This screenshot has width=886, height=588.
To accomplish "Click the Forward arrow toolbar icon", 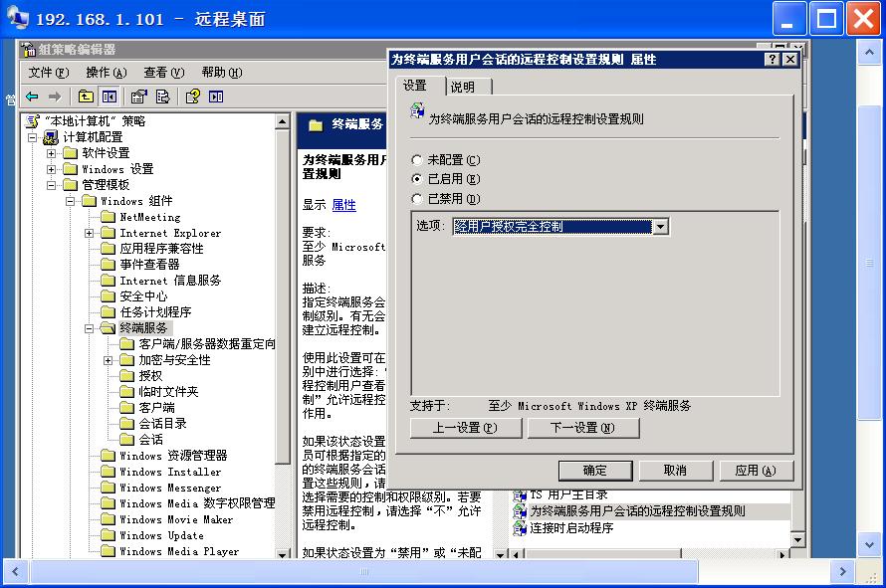I will (x=55, y=97).
